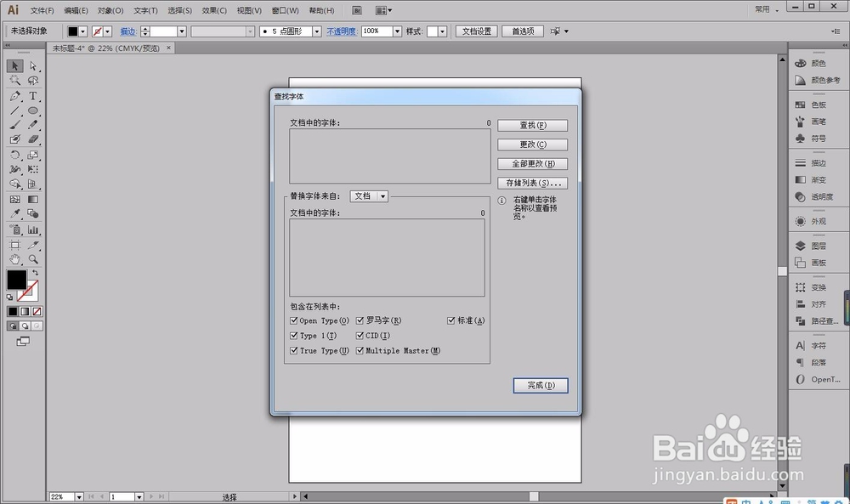850x504 pixels.
Task: Select the Scale tool
Action: point(33,155)
